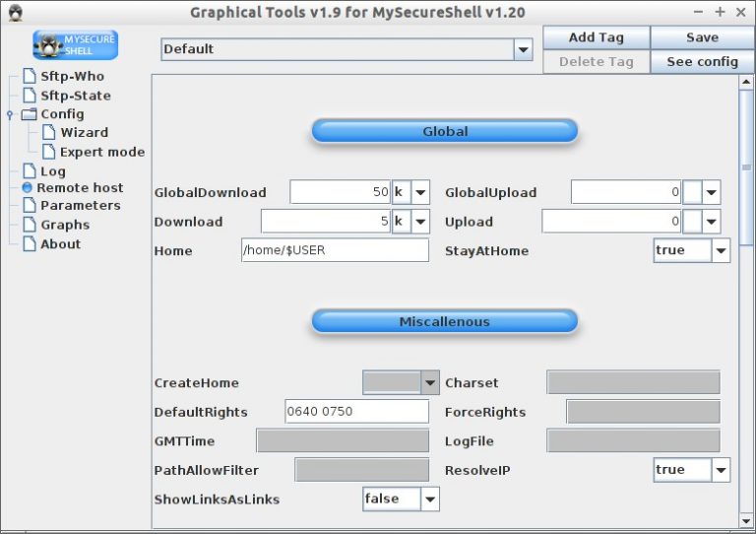Select the Config tree label

click(62, 114)
